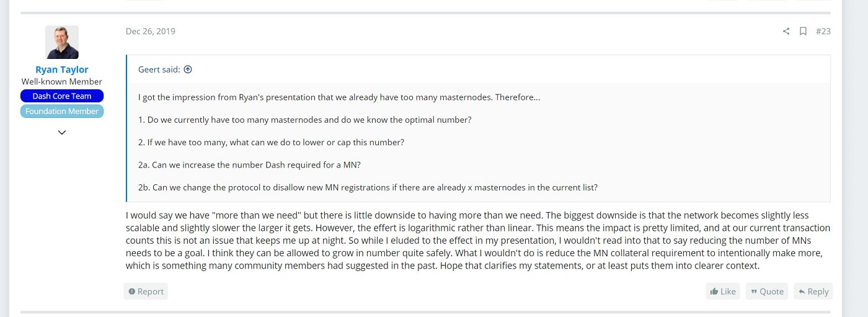Reply to Ryan Taylor's post
868x317 pixels.
click(813, 292)
